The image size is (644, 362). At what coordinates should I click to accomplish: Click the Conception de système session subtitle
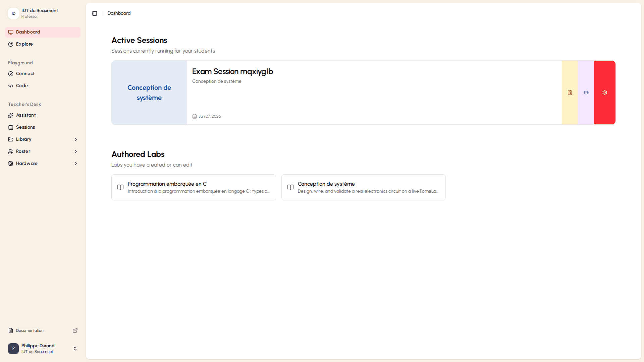pyautogui.click(x=217, y=81)
